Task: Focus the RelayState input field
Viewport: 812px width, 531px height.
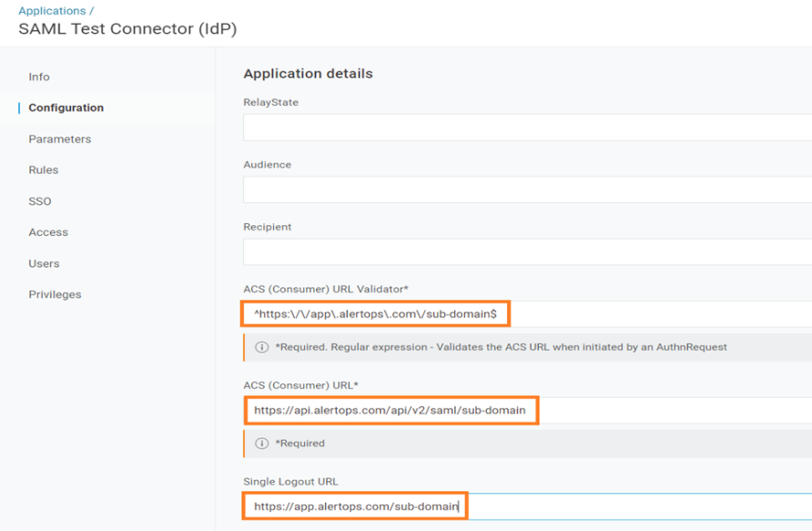Action: [526, 128]
